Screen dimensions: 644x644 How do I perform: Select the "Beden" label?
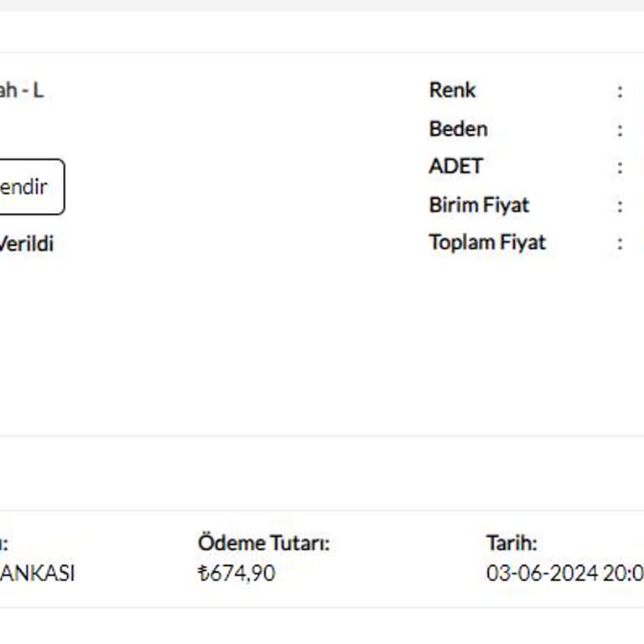click(458, 128)
